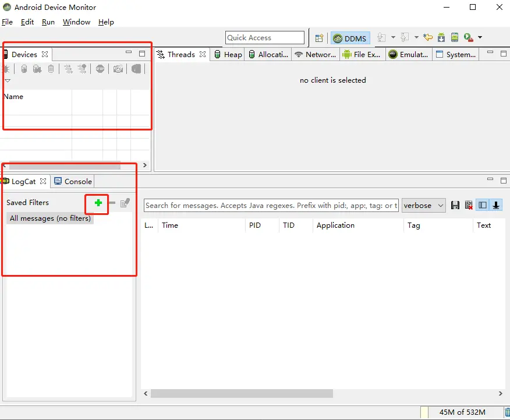The height and width of the screenshot is (420, 510).
Task: Open the Allocation Tracker tab
Action: [x=268, y=54]
